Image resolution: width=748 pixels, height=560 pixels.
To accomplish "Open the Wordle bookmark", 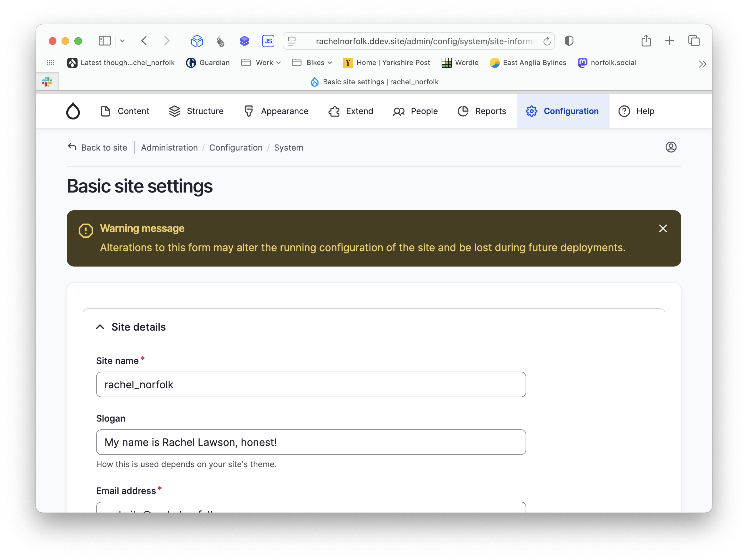I will coord(460,62).
